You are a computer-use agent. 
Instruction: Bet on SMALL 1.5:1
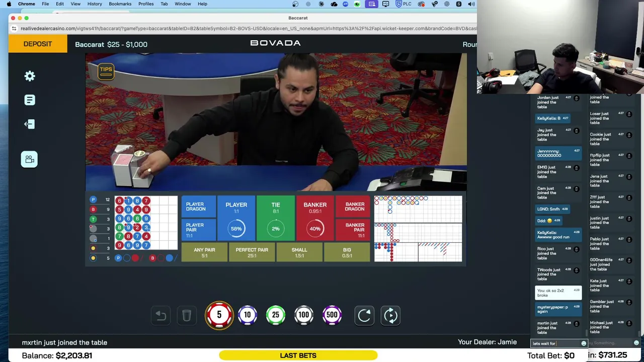[x=299, y=252]
